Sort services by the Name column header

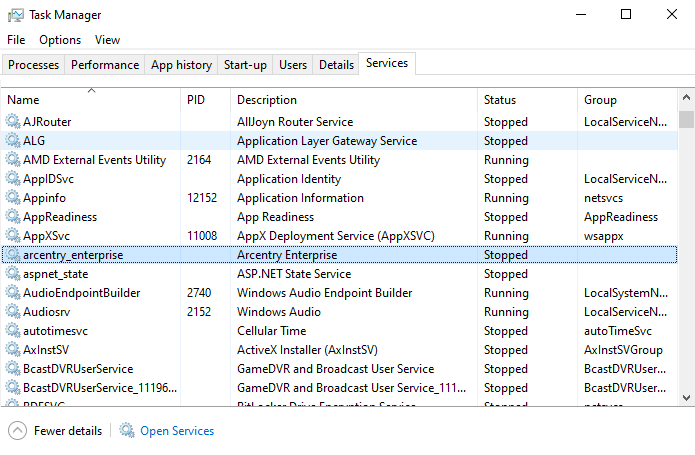[x=91, y=99]
